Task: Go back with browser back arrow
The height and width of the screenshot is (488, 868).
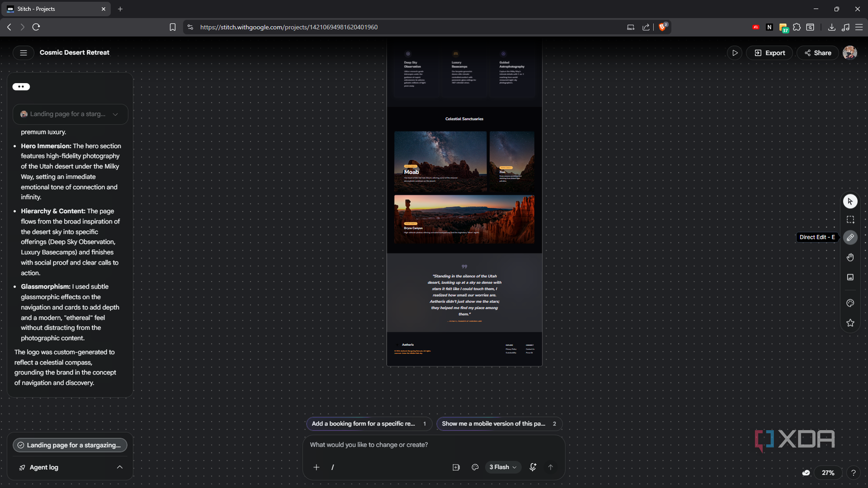Action: 9,27
